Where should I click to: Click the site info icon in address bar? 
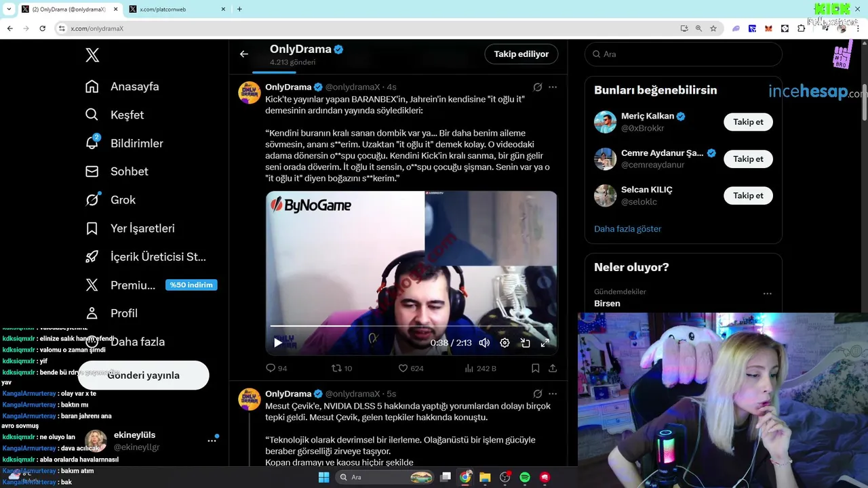click(x=62, y=28)
